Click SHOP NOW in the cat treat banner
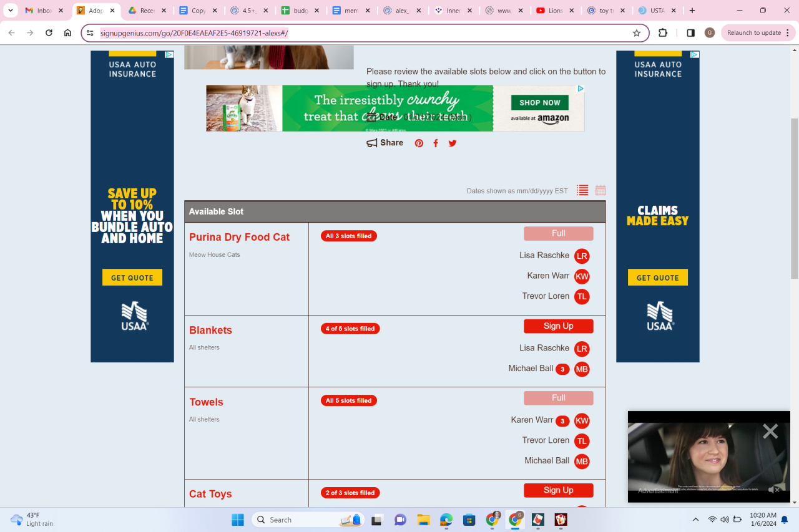 [x=540, y=102]
